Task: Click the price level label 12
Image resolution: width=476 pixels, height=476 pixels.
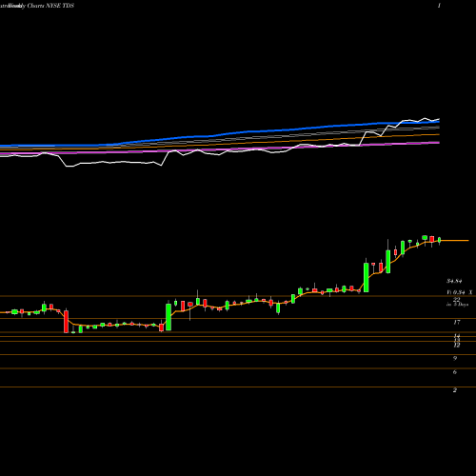Action: [x=457, y=346]
